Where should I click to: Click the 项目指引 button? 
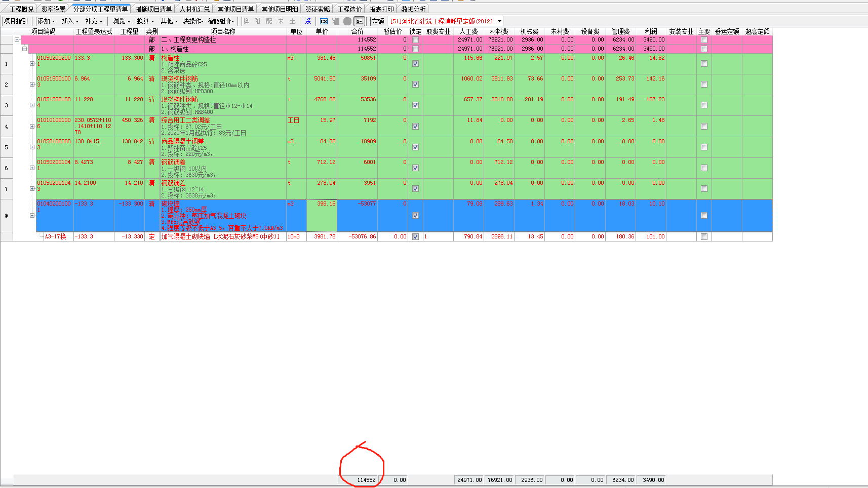click(16, 21)
